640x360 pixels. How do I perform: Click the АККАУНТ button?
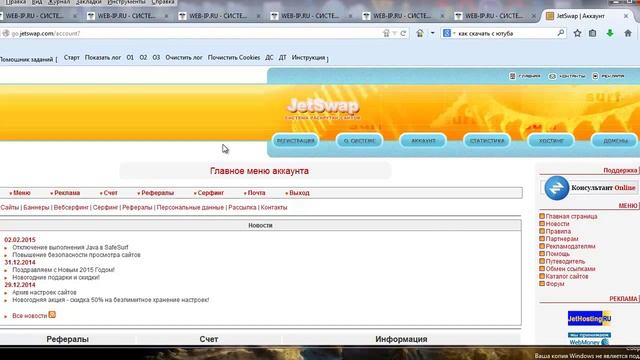423,141
